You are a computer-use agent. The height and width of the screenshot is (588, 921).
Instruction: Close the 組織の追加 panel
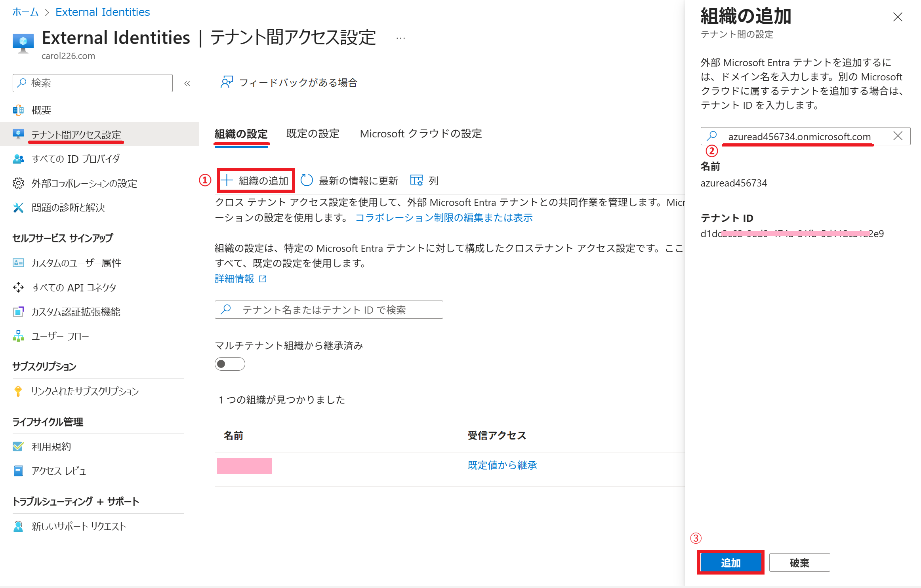pos(898,17)
